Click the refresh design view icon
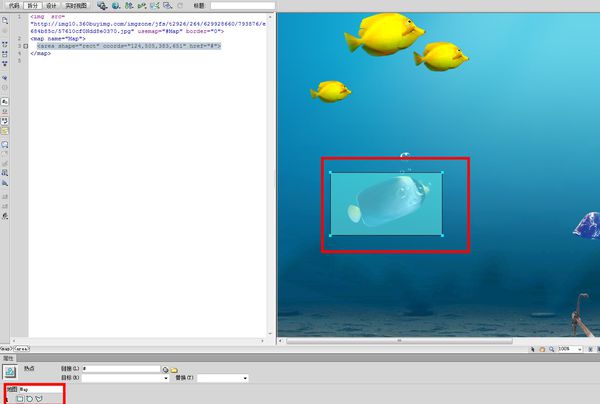Screen dimensions: 600x404 point(180,6)
